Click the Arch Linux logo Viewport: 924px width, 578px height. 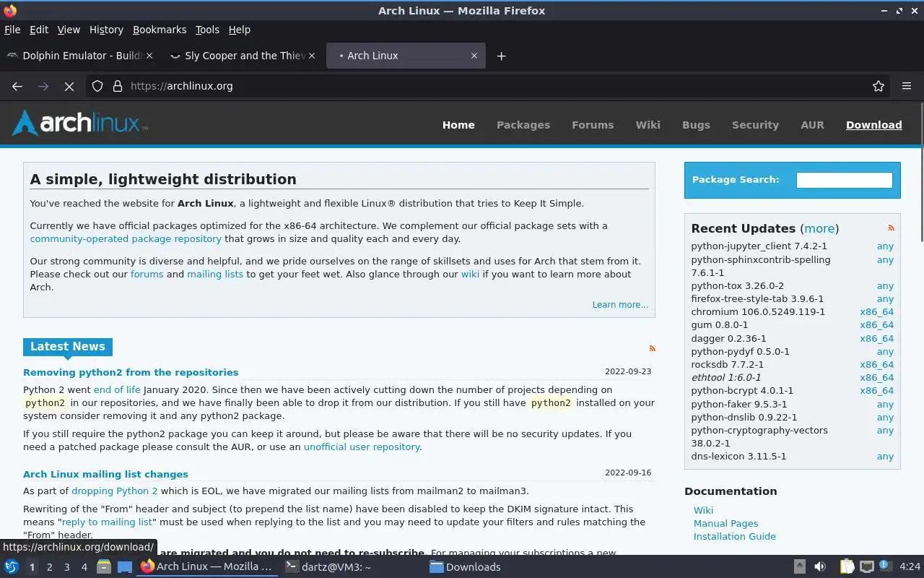79,123
